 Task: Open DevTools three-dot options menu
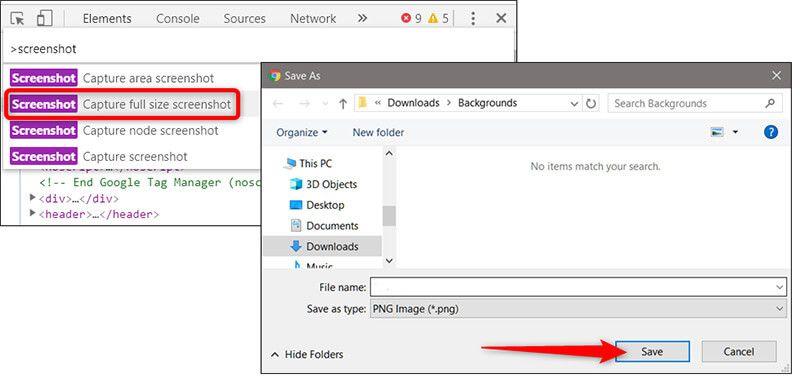click(473, 19)
